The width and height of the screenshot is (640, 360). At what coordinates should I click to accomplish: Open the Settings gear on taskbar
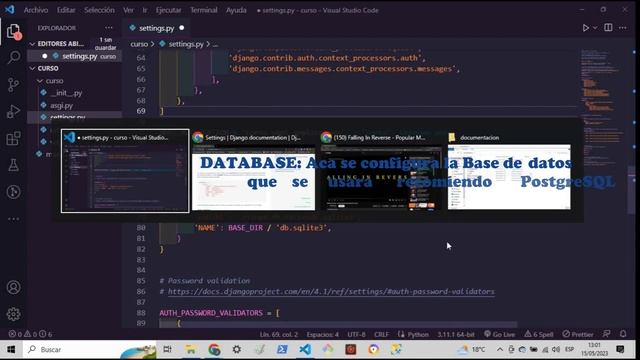[237, 349]
